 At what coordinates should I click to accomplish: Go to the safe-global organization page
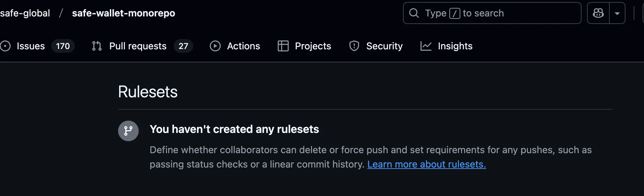pyautogui.click(x=25, y=13)
